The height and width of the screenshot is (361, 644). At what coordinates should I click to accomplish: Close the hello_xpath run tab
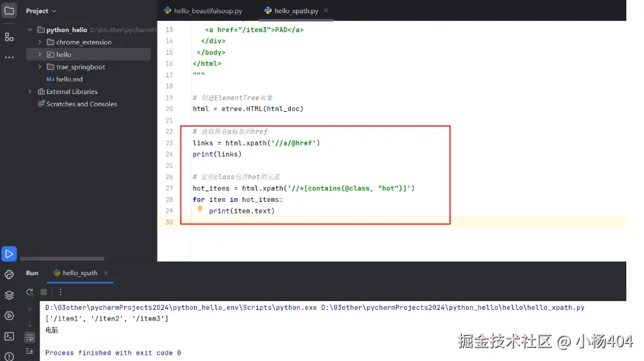coord(106,273)
